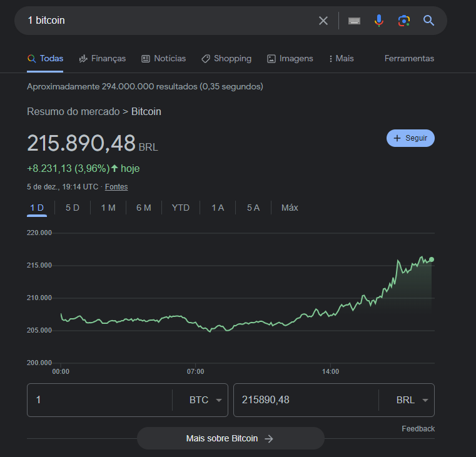Follow Bitcoin with the Seguir button

[410, 138]
